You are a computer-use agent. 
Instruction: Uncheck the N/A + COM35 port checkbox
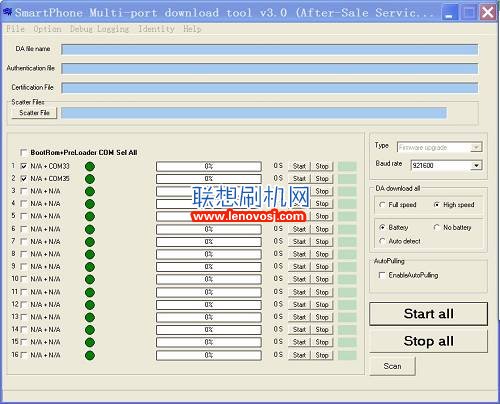coord(24,179)
